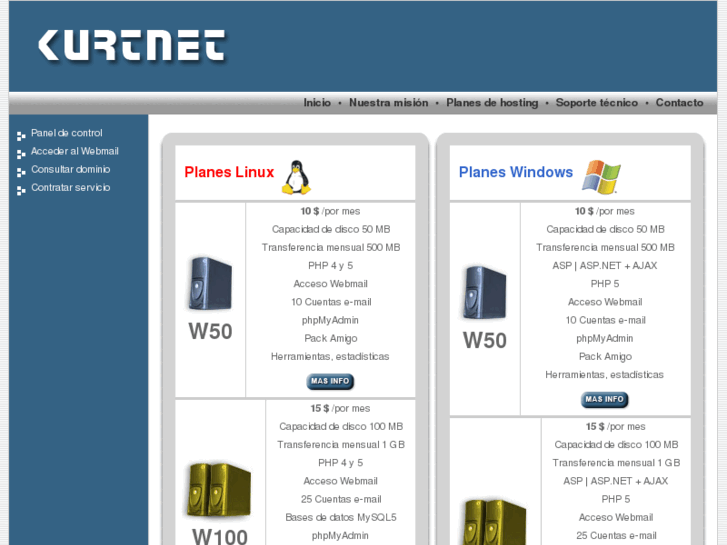This screenshot has height=545, width=727.
Task: Click 'Transferencia mensual 500 MB' in Linux W50
Action: coord(331,248)
